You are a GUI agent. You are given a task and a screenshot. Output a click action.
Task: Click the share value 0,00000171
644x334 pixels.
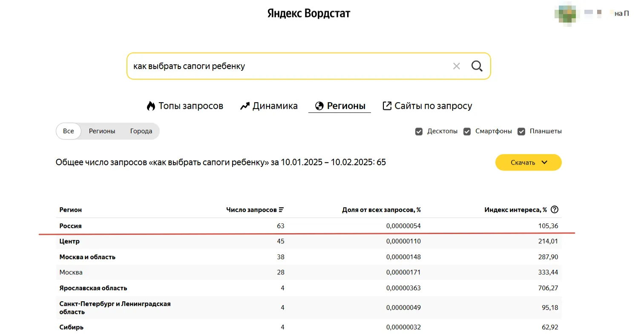point(403,272)
